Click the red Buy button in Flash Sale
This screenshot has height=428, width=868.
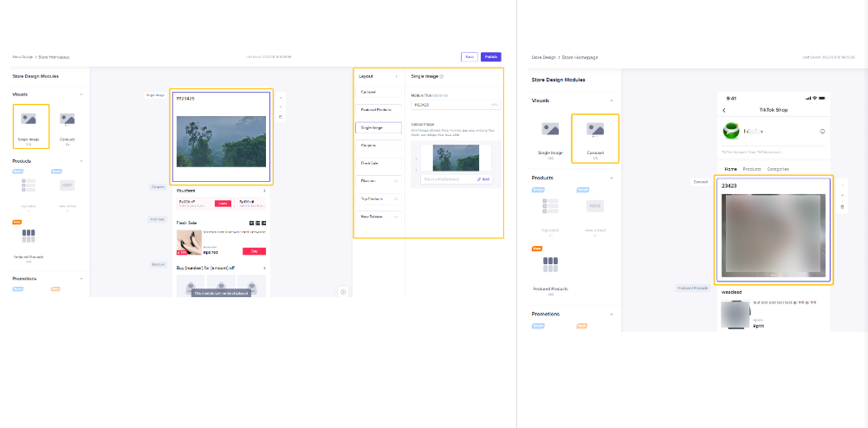[254, 251]
